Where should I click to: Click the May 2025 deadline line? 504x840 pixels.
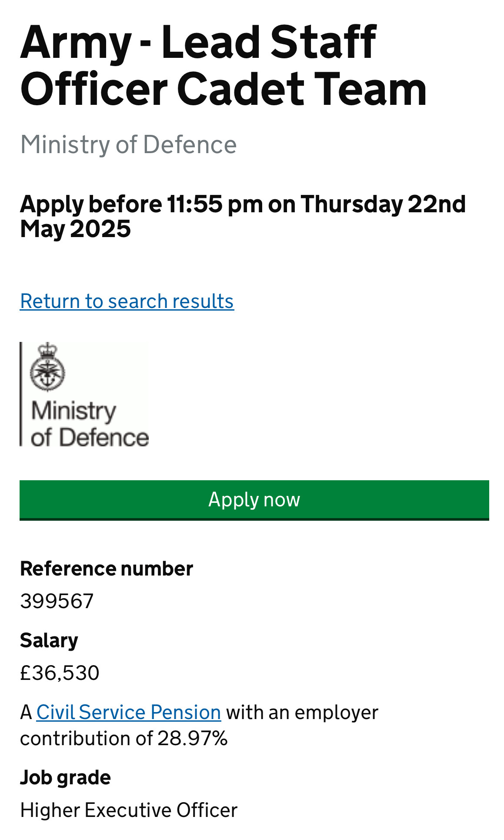(x=75, y=229)
